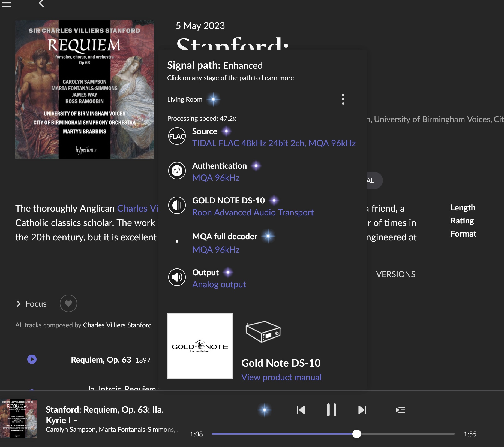Click the MQA Authentication stage icon
This screenshot has width=504, height=447.
177,171
